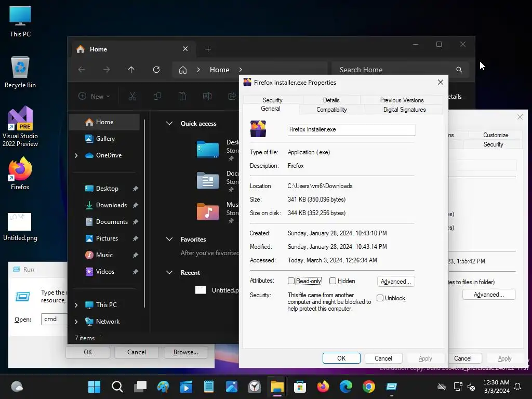Open taskbar Search
This screenshot has height=399, width=532.
117,387
